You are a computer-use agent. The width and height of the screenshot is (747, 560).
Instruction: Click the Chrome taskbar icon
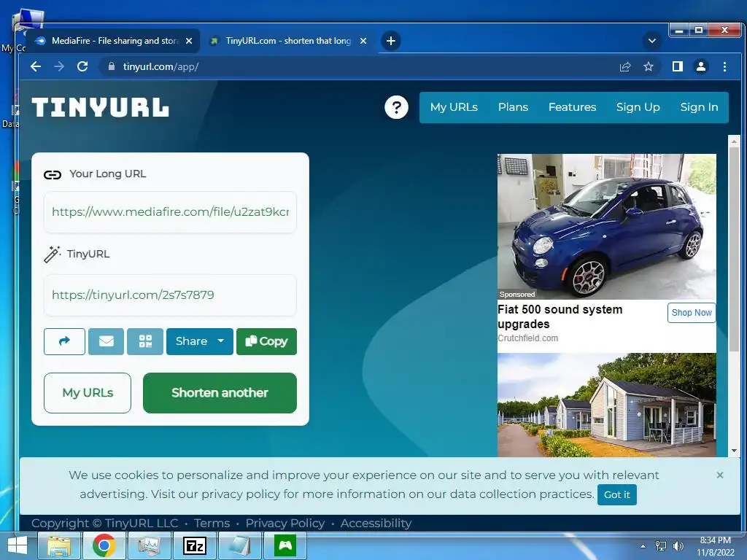(x=104, y=545)
